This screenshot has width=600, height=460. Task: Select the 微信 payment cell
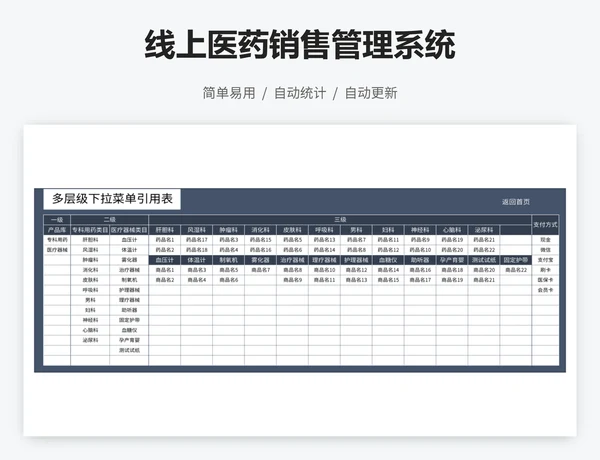(545, 250)
